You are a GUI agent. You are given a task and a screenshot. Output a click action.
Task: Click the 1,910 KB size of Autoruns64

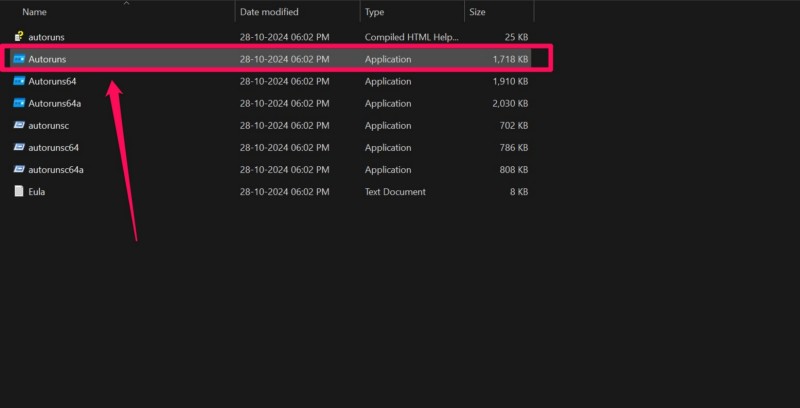coord(510,81)
